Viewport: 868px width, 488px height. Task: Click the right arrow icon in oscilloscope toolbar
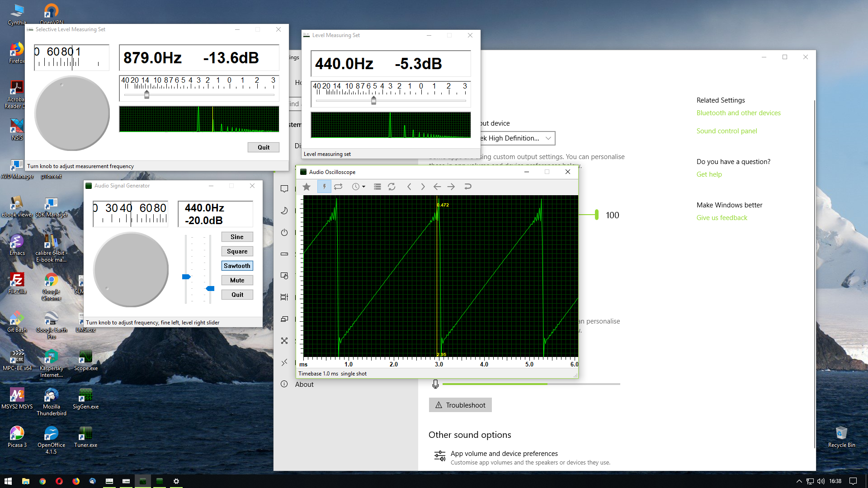[x=451, y=187]
